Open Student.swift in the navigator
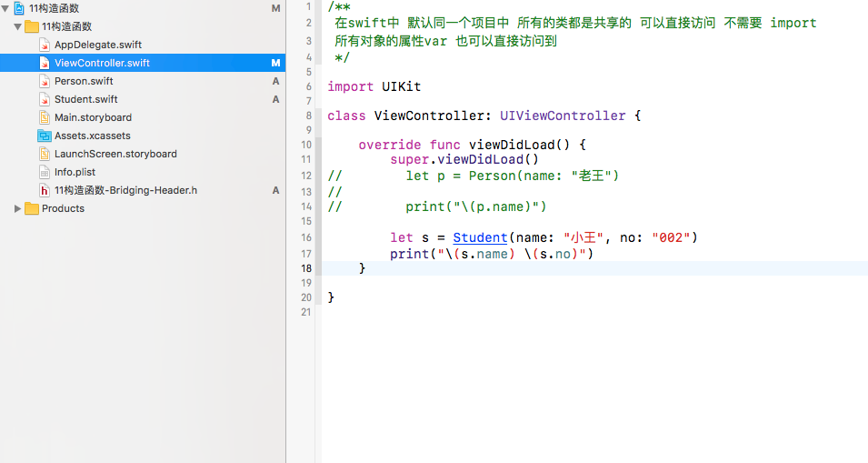 85,100
